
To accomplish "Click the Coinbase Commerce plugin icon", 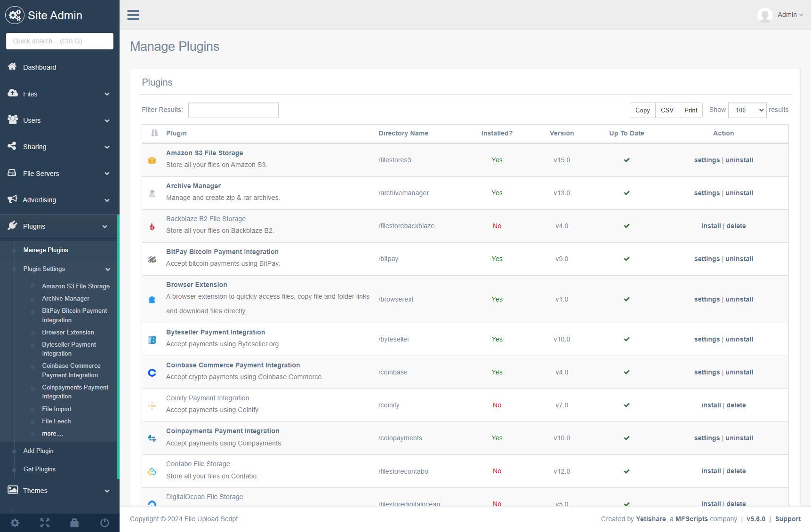I will click(152, 373).
